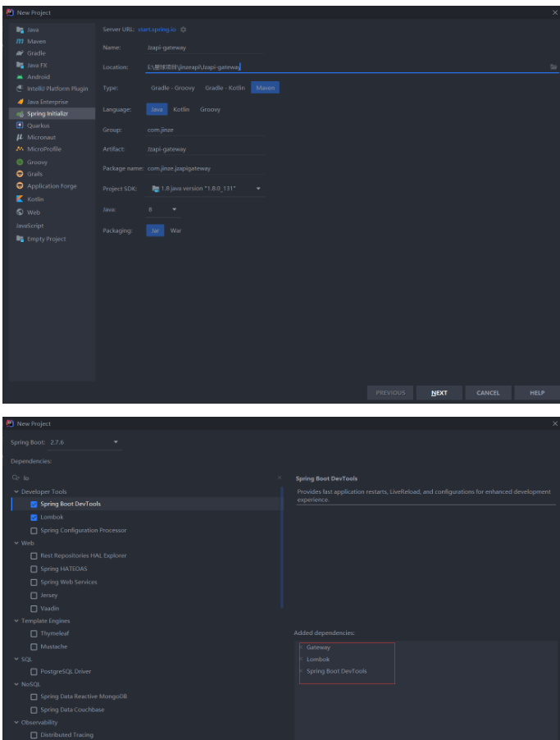Choose Groovy as language

pos(210,109)
